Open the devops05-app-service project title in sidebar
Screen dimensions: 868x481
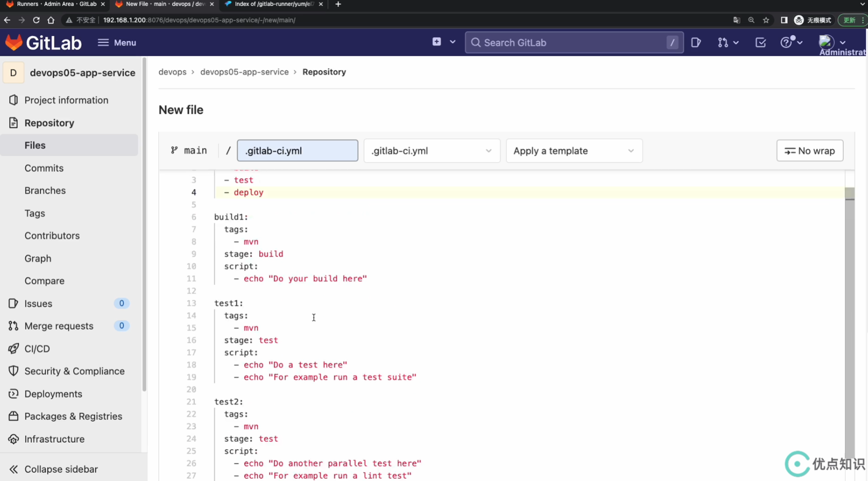pyautogui.click(x=83, y=73)
